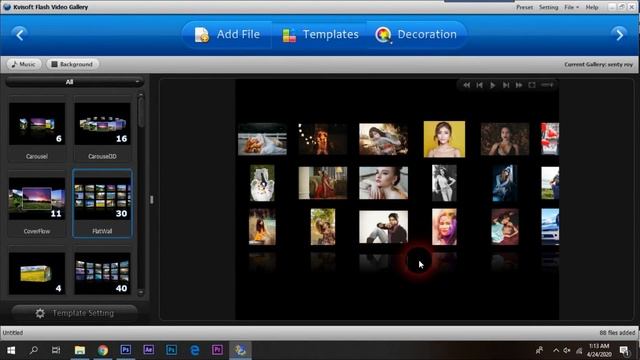Open the File menu

(x=571, y=7)
